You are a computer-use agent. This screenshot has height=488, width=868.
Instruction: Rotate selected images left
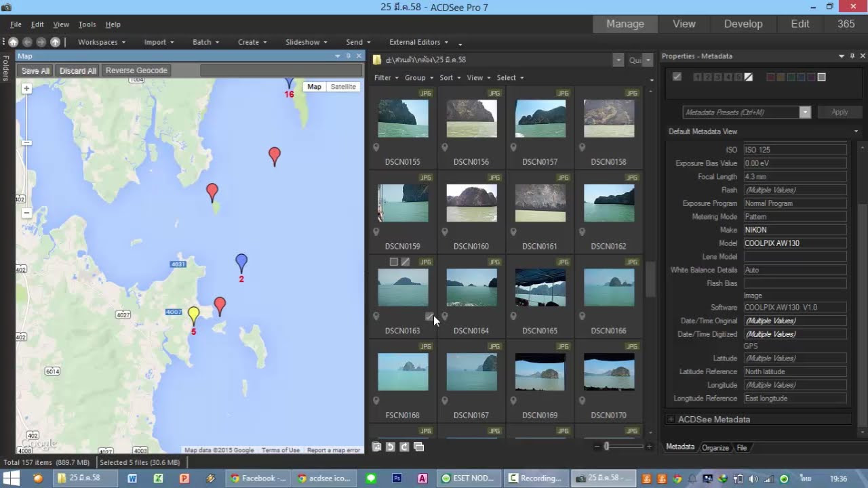point(391,447)
